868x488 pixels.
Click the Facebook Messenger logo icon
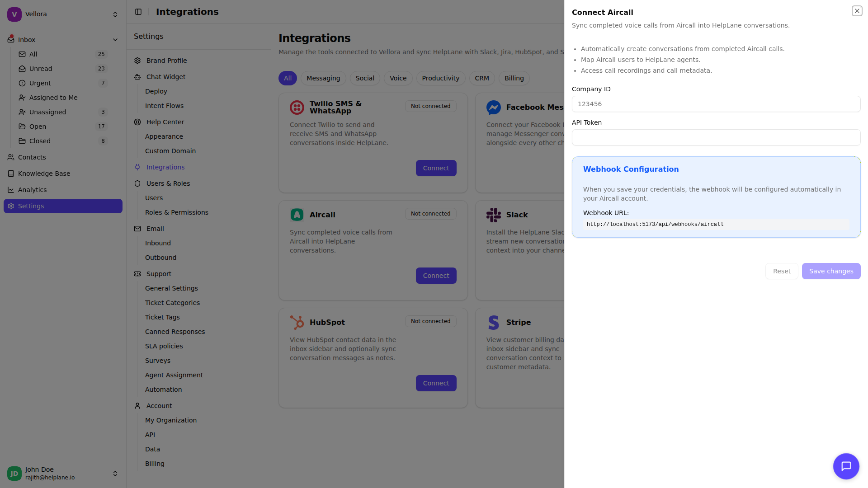(494, 108)
